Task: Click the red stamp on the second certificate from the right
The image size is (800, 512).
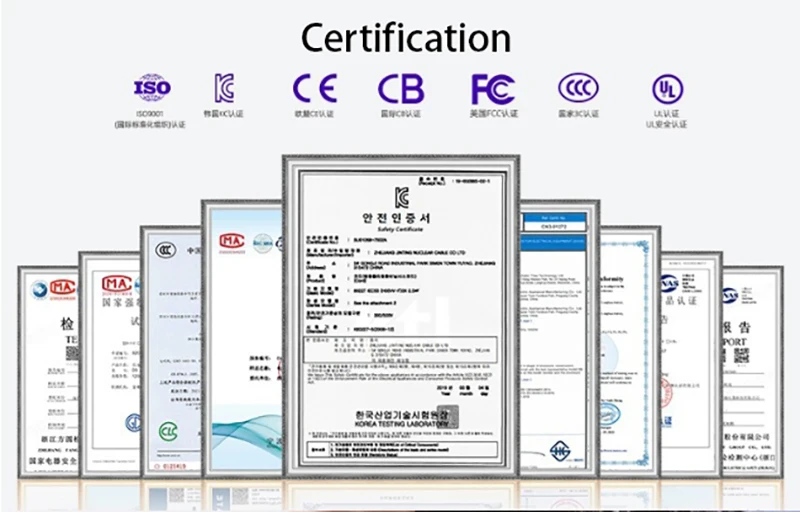Action: click(666, 392)
